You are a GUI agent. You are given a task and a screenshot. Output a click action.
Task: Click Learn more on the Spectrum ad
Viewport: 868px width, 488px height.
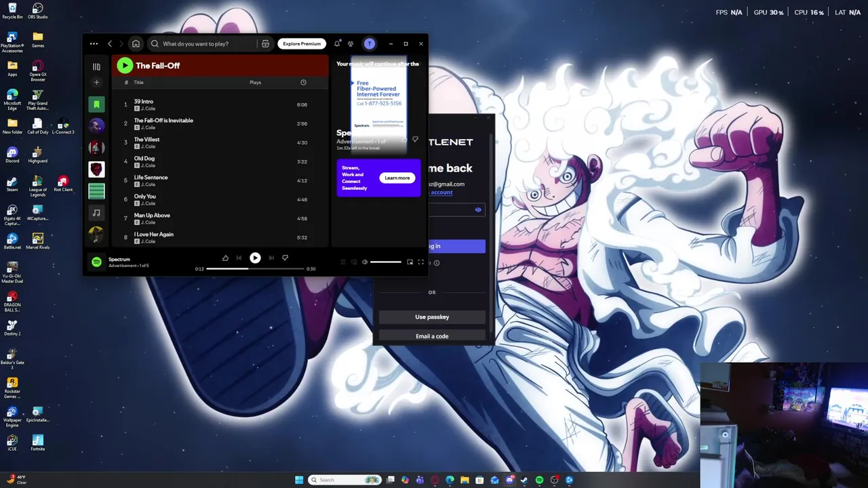point(397,178)
